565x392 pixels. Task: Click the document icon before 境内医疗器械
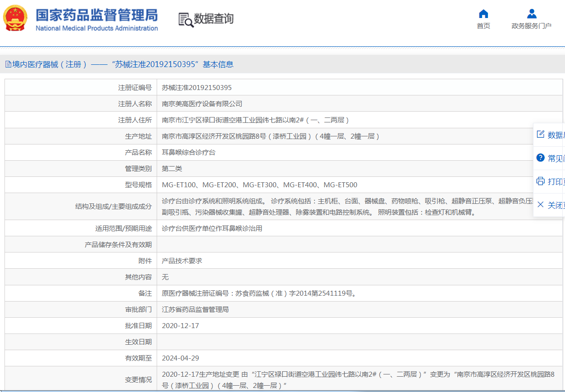(x=8, y=64)
